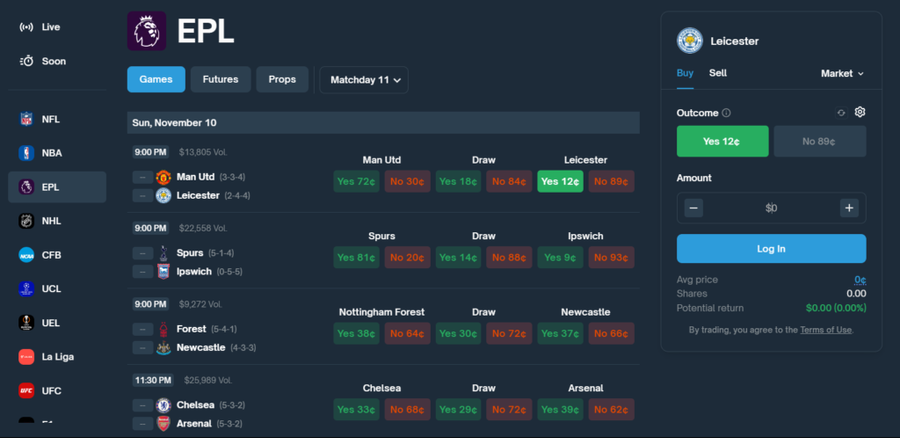The width and height of the screenshot is (900, 438).
Task: Open the trade settings gear icon
Action: [860, 113]
